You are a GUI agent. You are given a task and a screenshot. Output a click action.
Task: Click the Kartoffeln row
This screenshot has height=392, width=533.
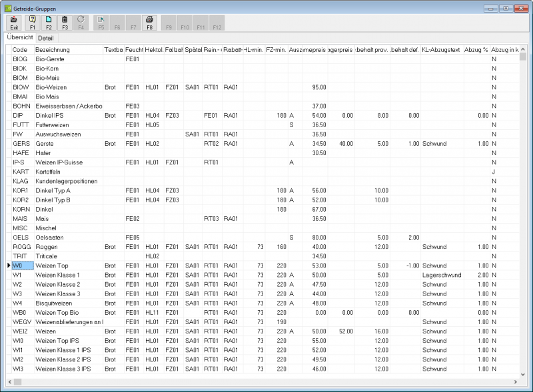coord(263,172)
